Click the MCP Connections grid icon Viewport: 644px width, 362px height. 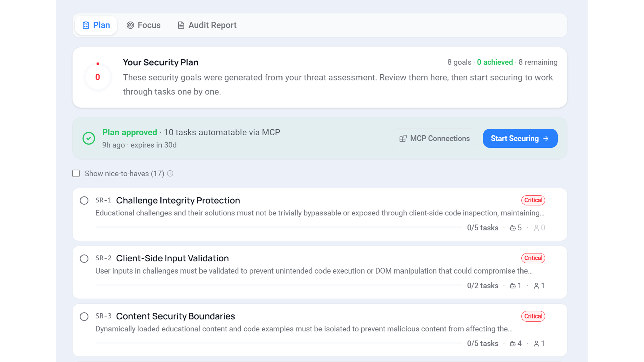(x=403, y=139)
